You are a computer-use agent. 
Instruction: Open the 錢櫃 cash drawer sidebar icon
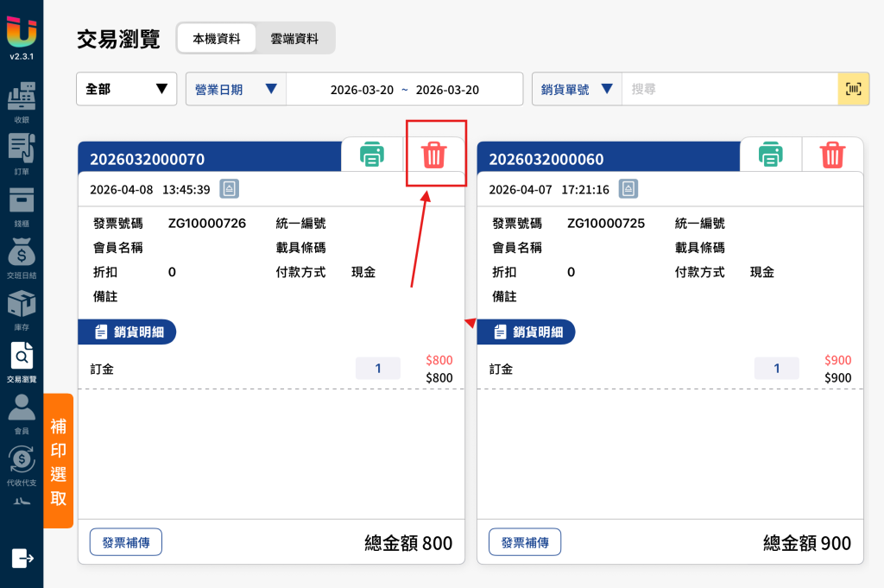pyautogui.click(x=22, y=206)
